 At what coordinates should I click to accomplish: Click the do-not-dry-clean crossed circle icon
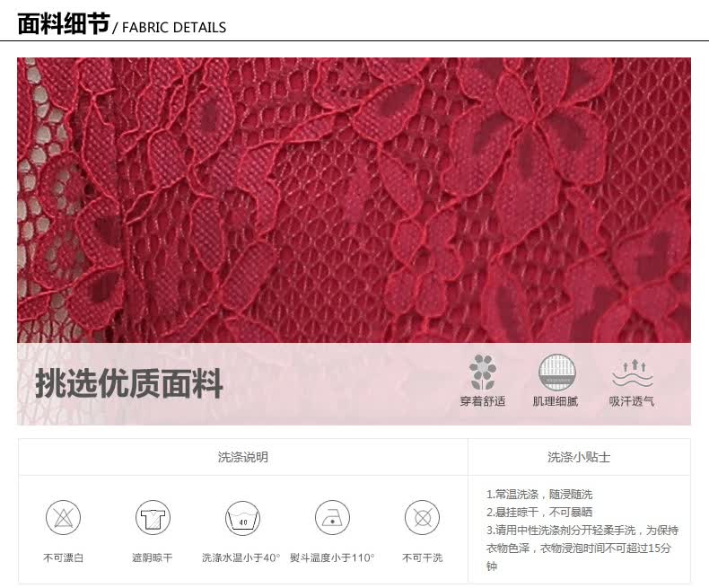point(423,517)
